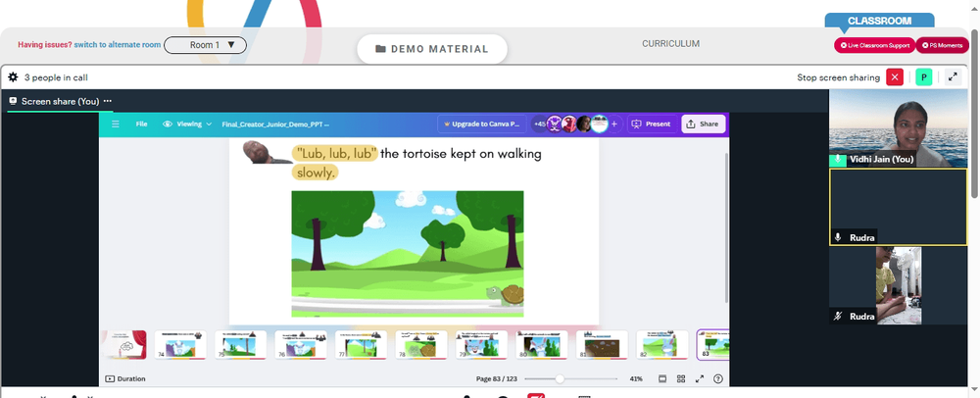This screenshot has height=398, width=980.
Task: Expand the call to full screen
Action: coord(953,77)
